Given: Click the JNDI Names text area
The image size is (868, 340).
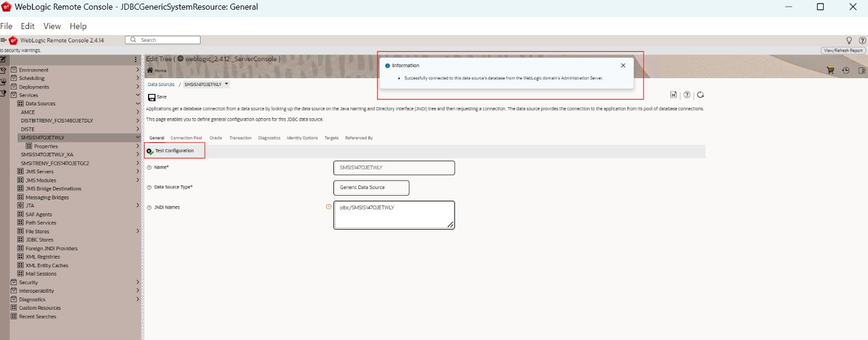Looking at the screenshot, I should [x=394, y=215].
